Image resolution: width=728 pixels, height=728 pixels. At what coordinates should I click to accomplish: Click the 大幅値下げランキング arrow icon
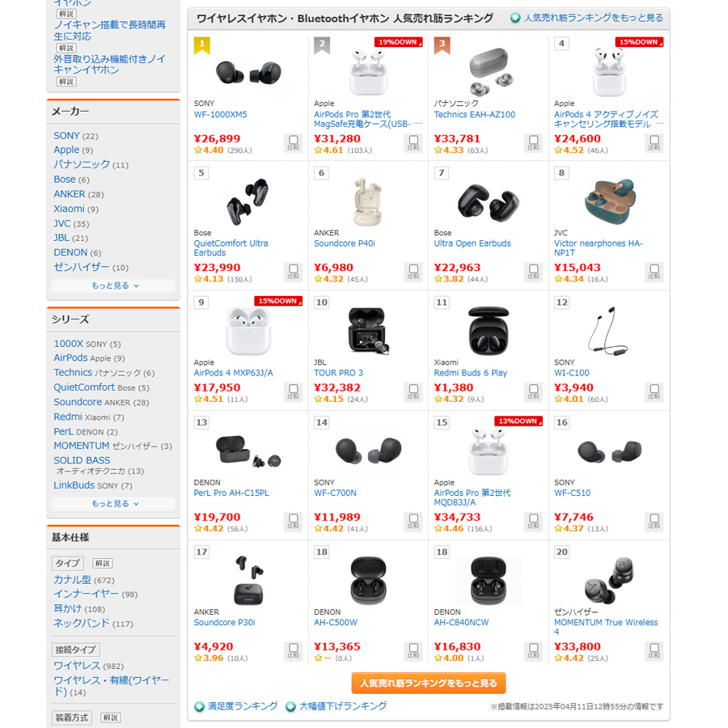(290, 707)
